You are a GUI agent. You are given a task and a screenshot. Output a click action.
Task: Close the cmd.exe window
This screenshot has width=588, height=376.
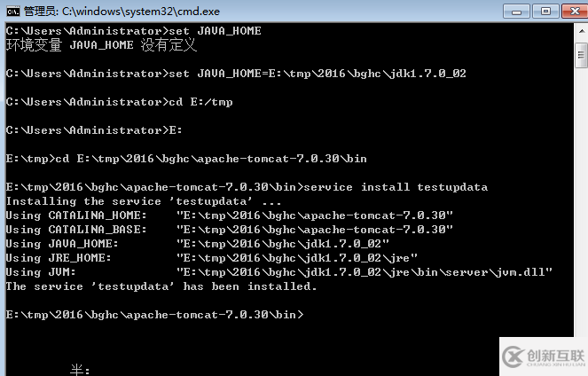575,12
